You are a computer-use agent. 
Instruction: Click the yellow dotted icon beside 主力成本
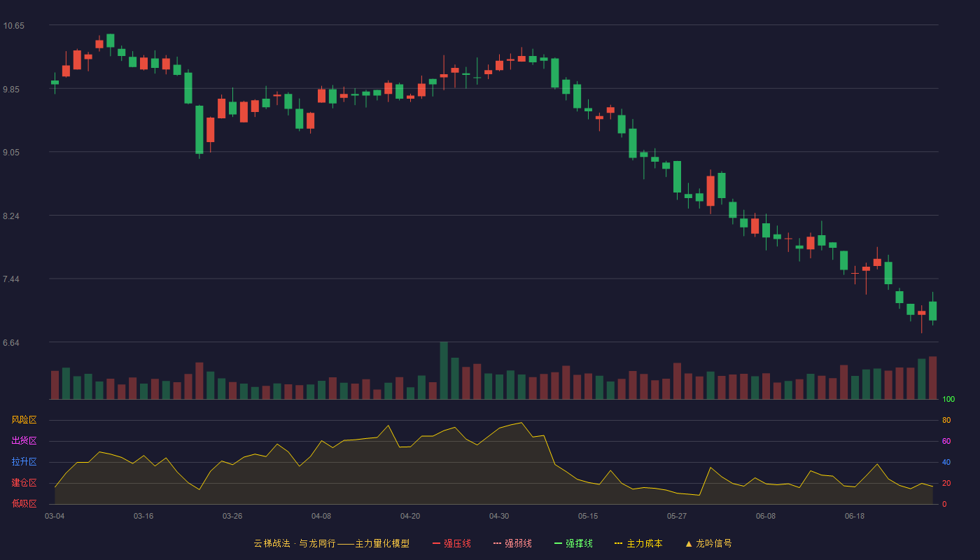[618, 543]
